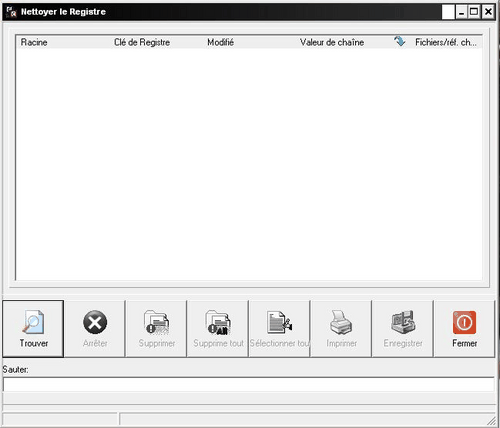
Task: Click the Enregistrer save icon
Action: click(x=403, y=322)
